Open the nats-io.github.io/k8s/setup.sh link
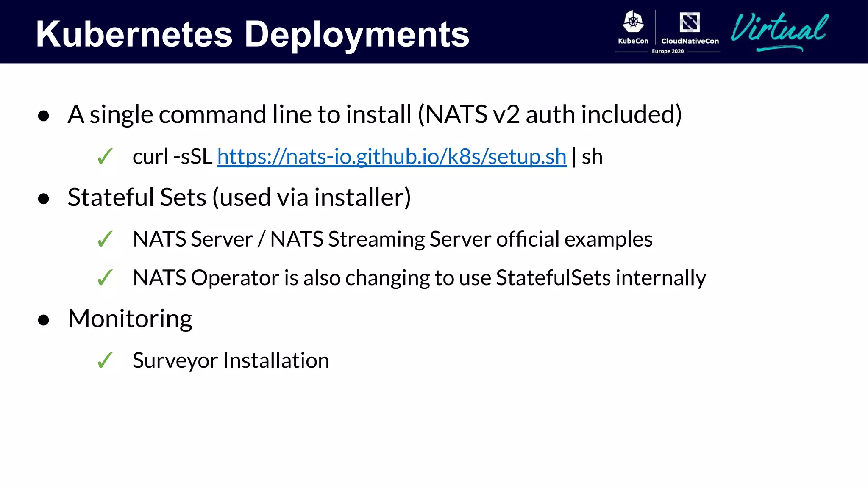868x488 pixels. click(x=392, y=157)
